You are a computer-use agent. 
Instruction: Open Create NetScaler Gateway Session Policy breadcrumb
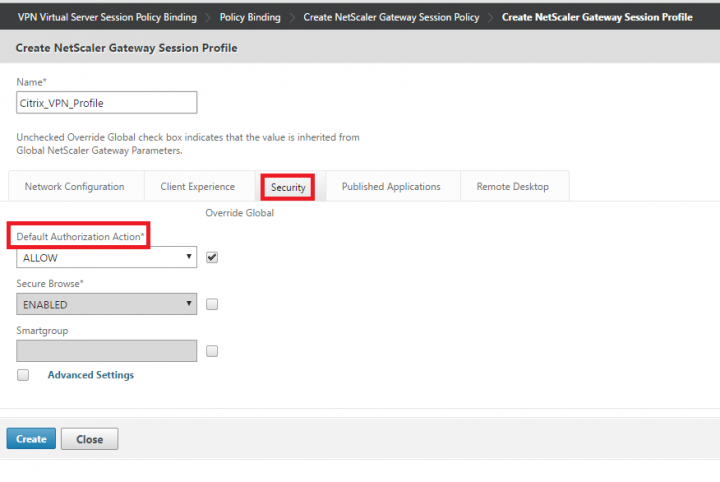tap(392, 17)
